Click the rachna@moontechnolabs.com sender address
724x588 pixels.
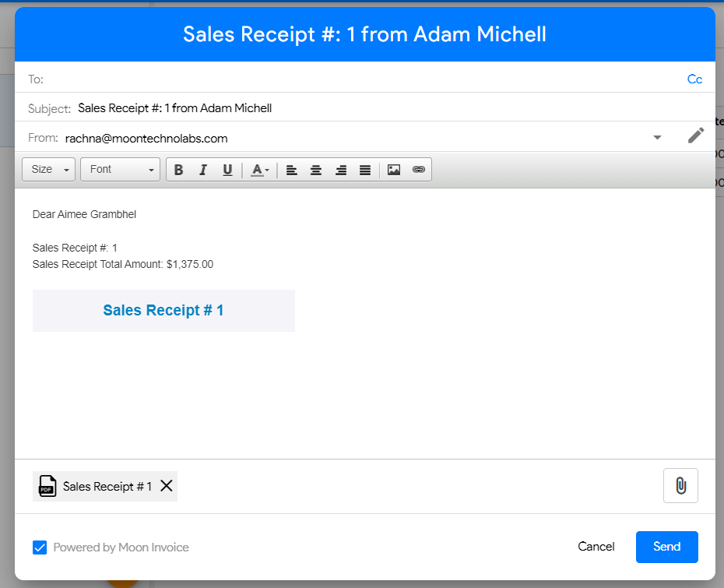pyautogui.click(x=146, y=139)
